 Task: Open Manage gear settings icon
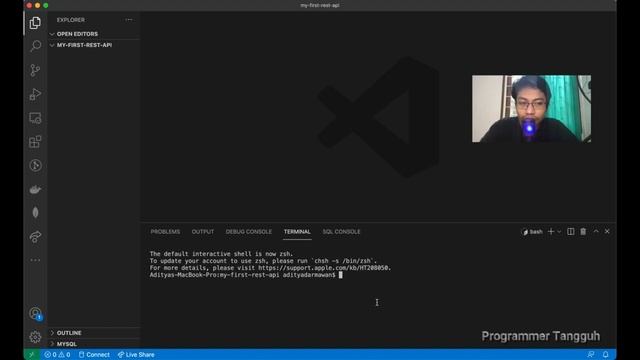click(x=35, y=337)
